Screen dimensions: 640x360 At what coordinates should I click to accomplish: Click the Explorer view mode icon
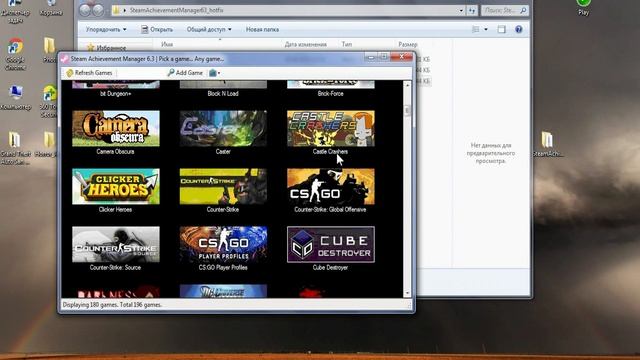click(x=476, y=29)
